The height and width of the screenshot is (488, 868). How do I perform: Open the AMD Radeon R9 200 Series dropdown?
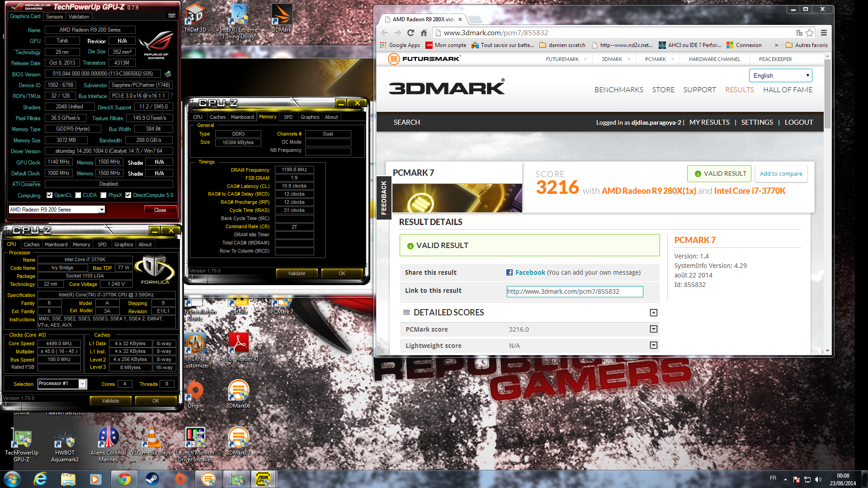[x=57, y=210]
